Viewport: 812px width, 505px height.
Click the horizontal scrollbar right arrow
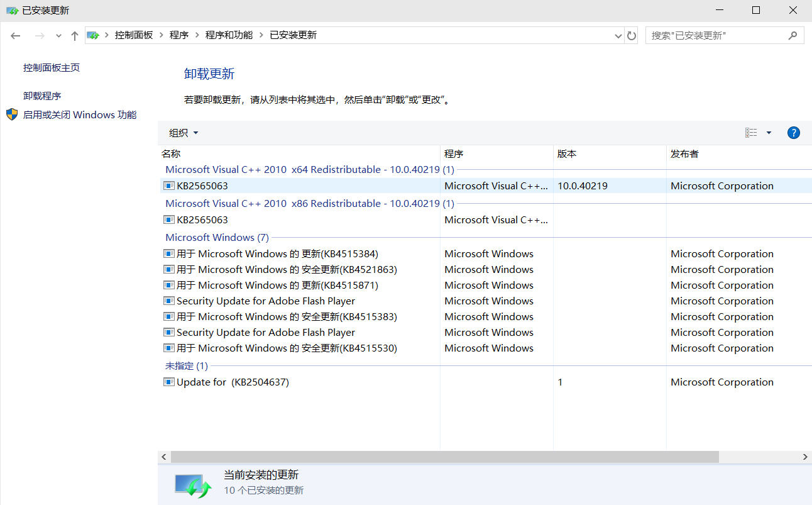click(x=806, y=457)
